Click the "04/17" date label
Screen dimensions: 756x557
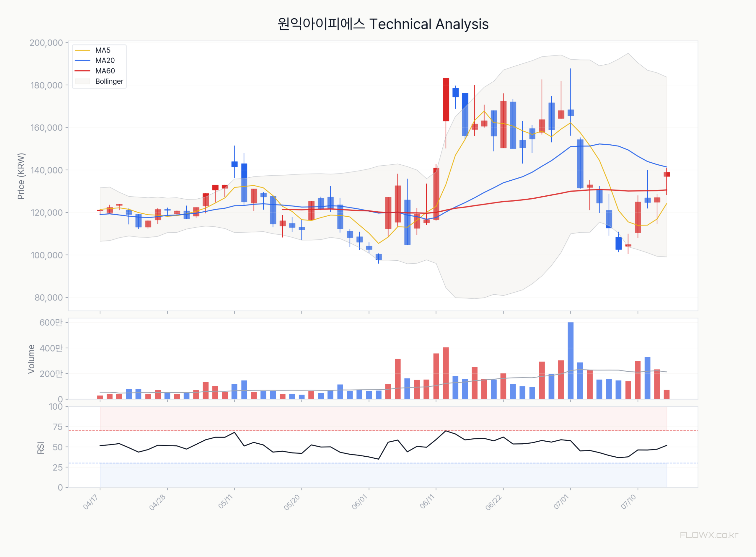click(x=90, y=502)
